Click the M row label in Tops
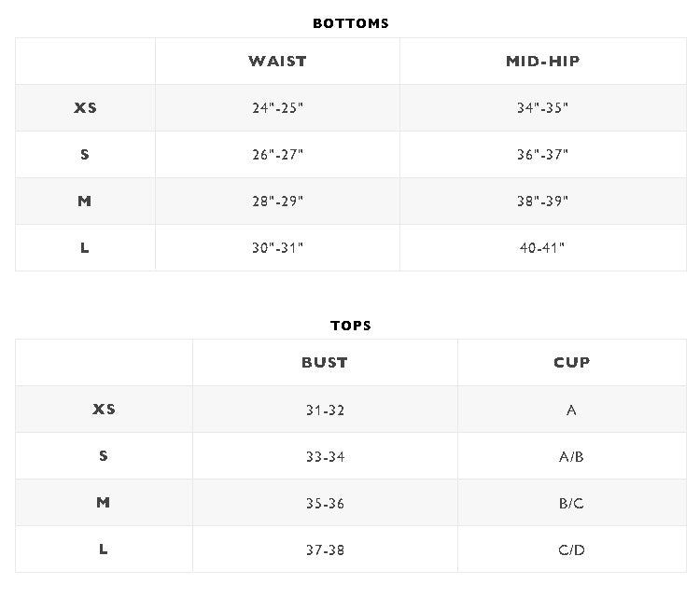 103,503
